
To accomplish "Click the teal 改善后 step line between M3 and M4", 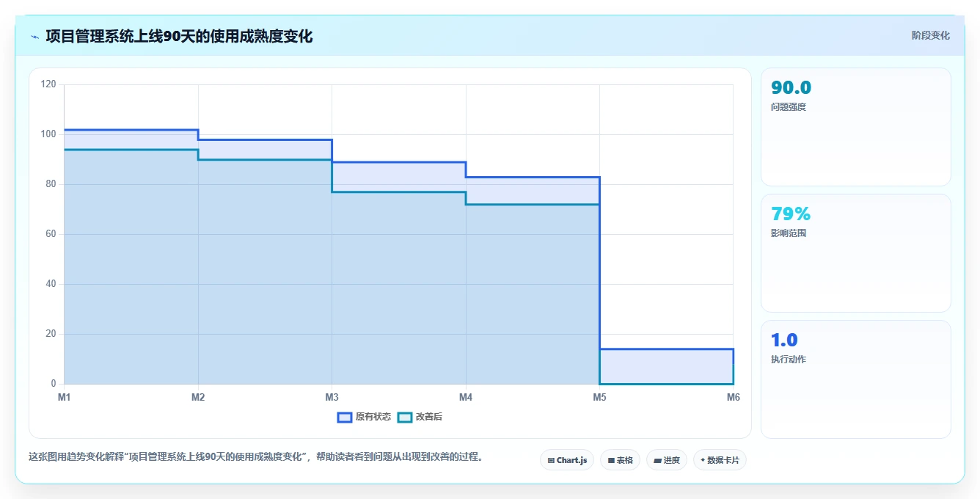I will (x=398, y=192).
